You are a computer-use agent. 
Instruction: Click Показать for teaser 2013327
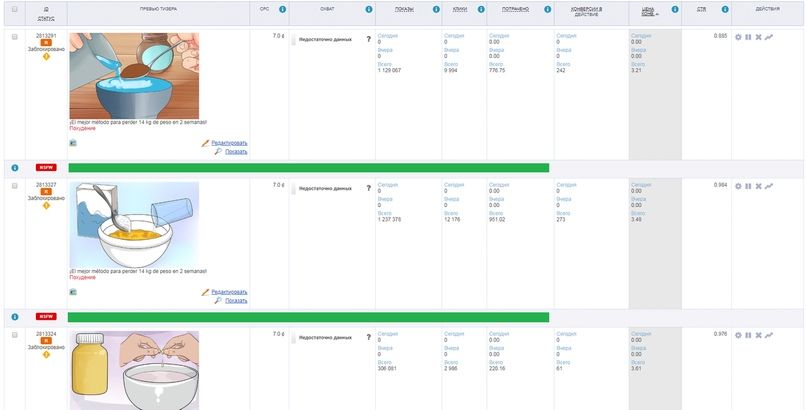[x=236, y=301]
